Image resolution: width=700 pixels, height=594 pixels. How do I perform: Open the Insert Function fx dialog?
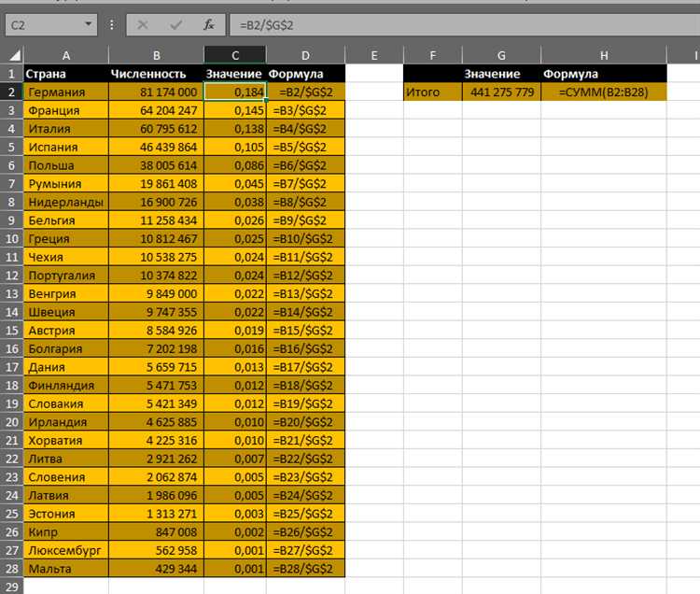209,24
